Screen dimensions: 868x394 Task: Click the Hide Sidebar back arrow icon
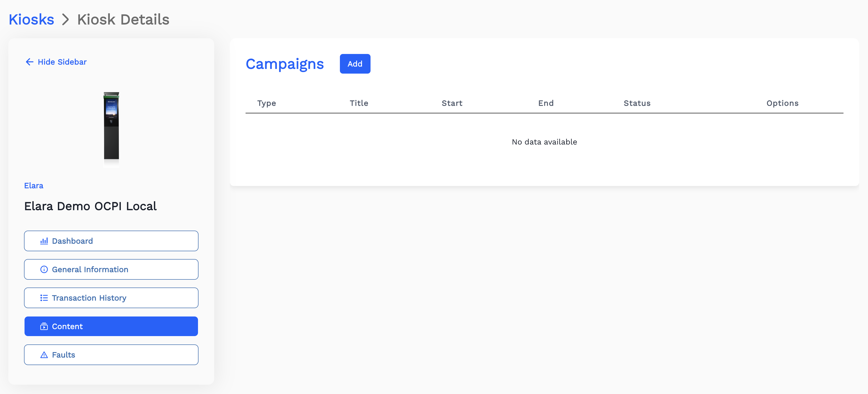pyautogui.click(x=30, y=62)
